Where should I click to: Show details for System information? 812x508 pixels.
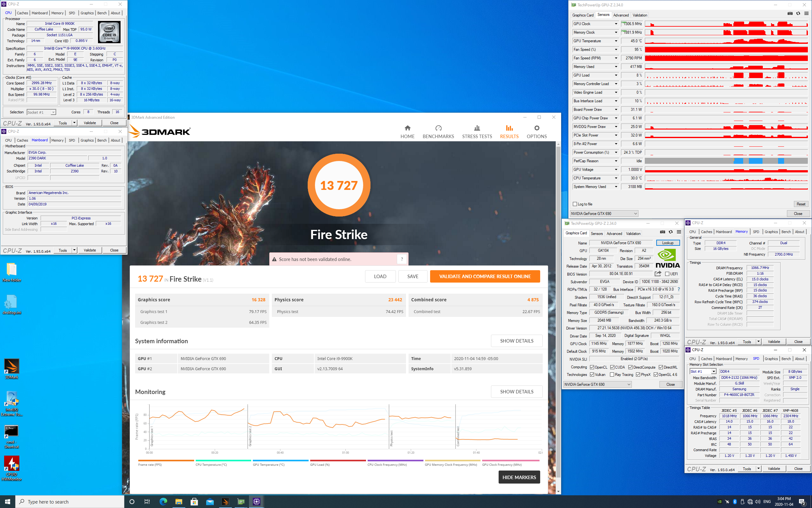pos(516,341)
